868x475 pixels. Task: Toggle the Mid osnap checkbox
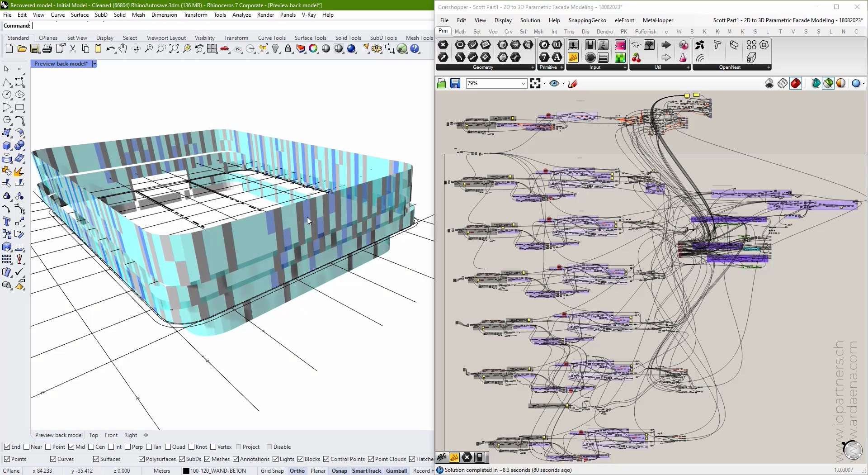[71, 447]
